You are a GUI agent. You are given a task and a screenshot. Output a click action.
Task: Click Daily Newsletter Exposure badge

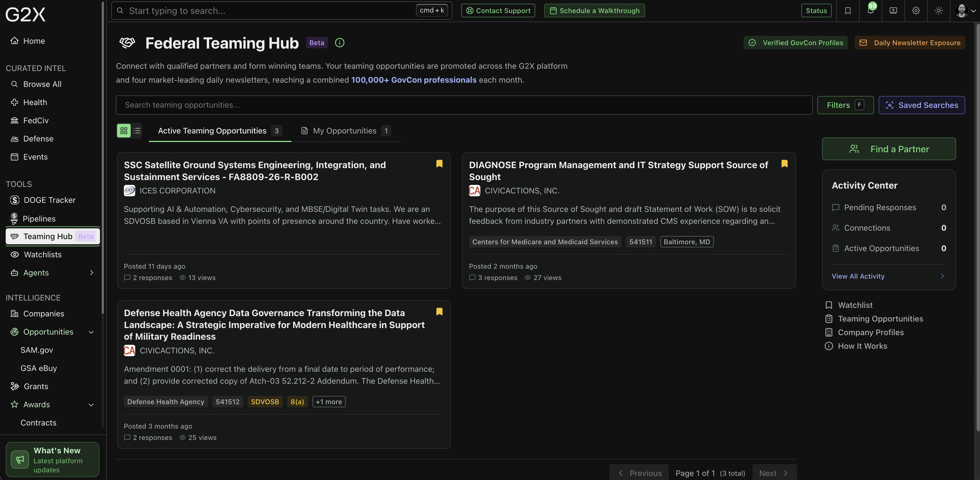910,43
